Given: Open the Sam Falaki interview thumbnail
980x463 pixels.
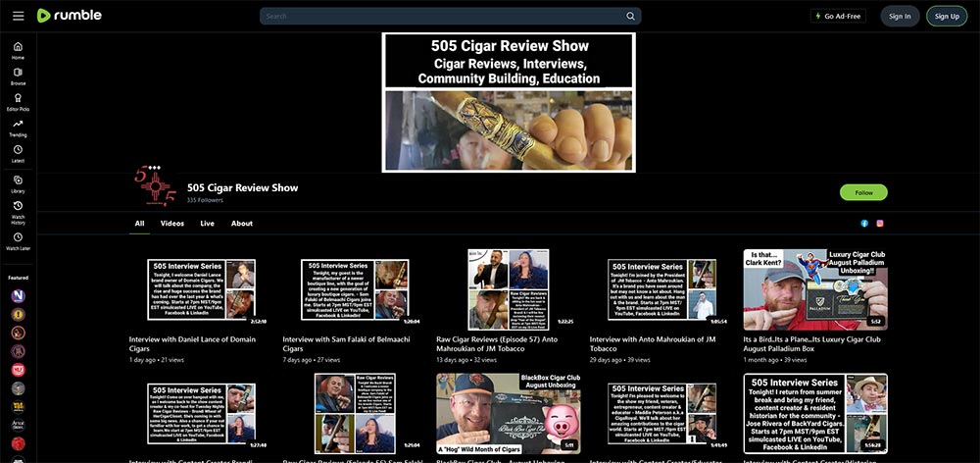Looking at the screenshot, I should tap(355, 289).
